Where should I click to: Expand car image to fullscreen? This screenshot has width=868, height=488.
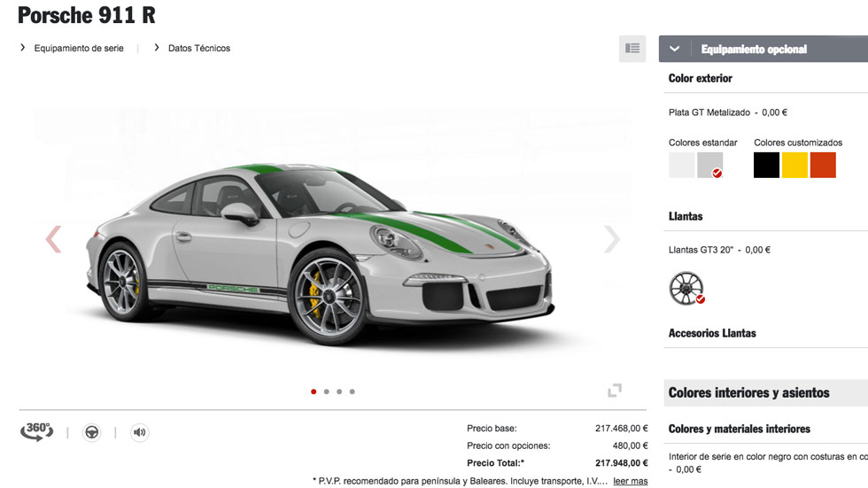pyautogui.click(x=615, y=390)
